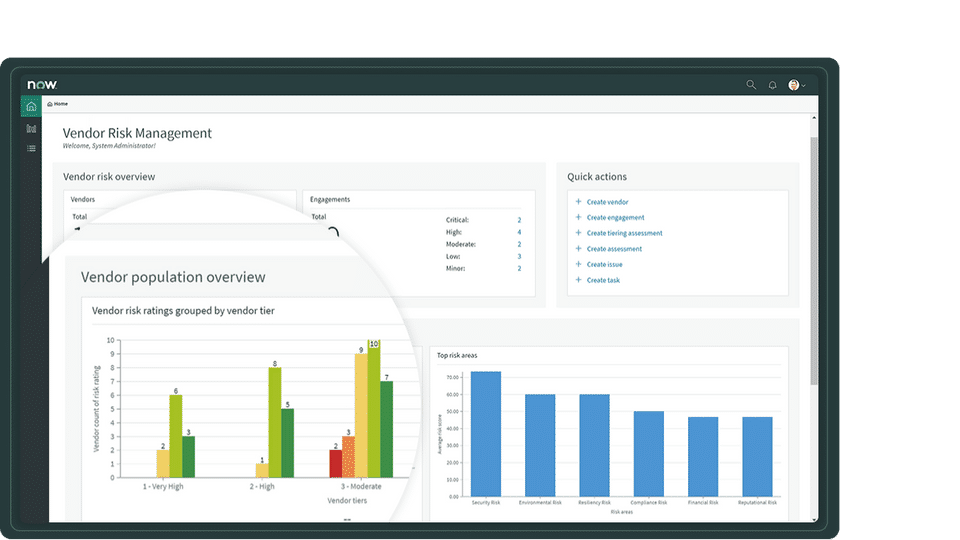Click the 'Top risk areas' chart title

point(457,355)
